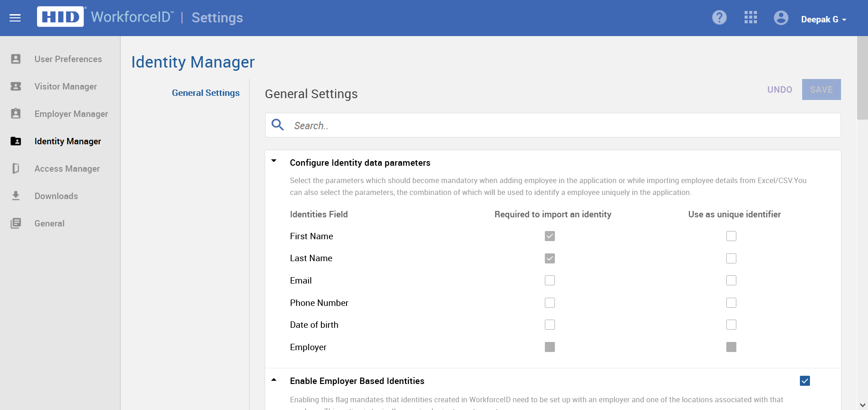
Task: Click the scrollbar down arrow
Action: [862, 405]
